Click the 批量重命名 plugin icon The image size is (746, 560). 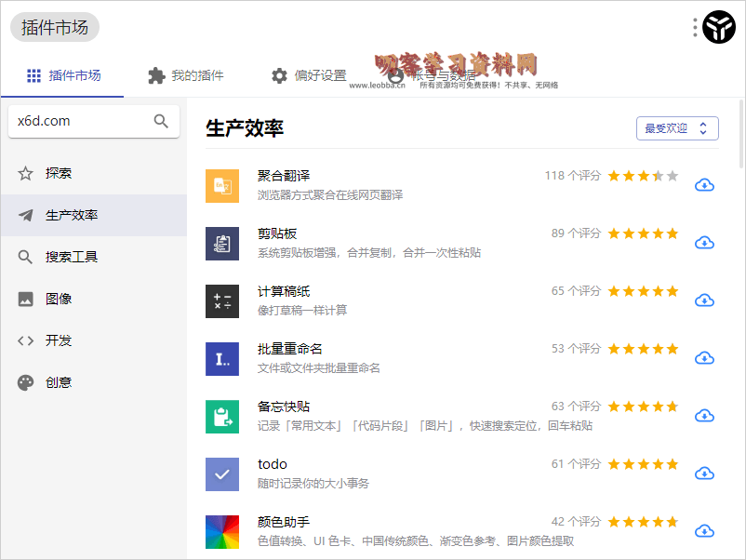222,358
